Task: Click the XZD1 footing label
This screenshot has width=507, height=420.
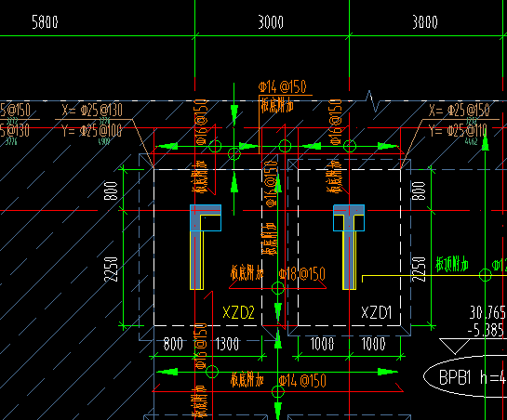Action: click(x=377, y=312)
